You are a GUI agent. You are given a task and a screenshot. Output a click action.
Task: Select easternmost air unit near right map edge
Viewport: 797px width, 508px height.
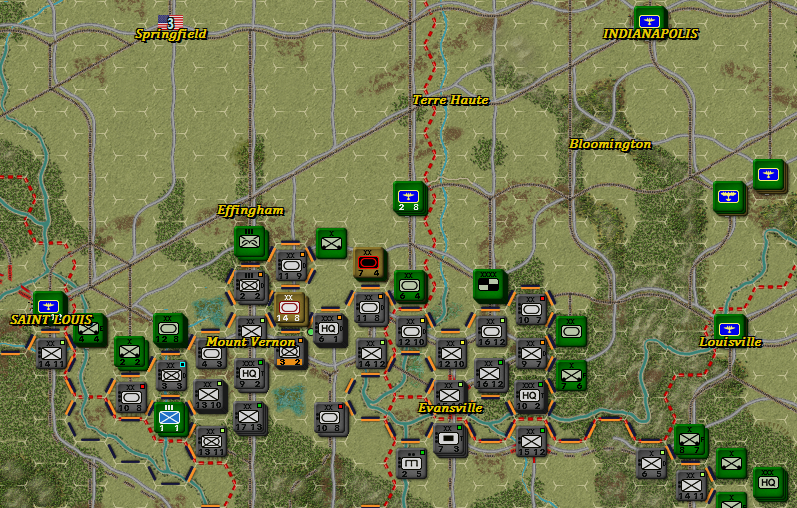768,174
